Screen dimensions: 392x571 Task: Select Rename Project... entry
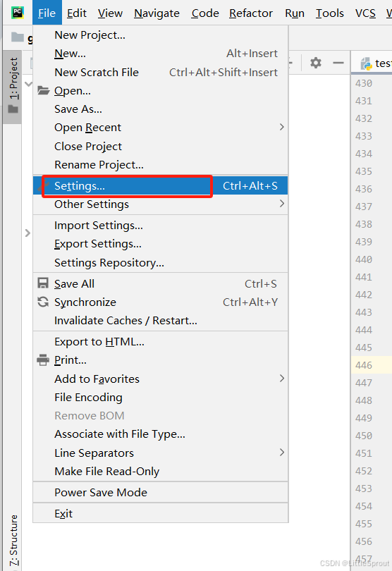click(160, 164)
